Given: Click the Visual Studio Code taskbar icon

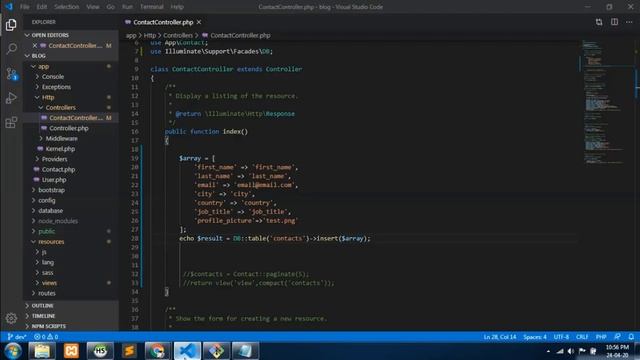Looking at the screenshot, I should 187,351.
